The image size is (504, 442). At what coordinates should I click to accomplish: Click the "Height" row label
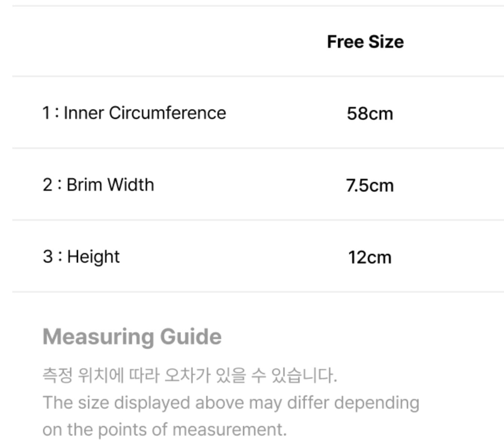coord(93,257)
